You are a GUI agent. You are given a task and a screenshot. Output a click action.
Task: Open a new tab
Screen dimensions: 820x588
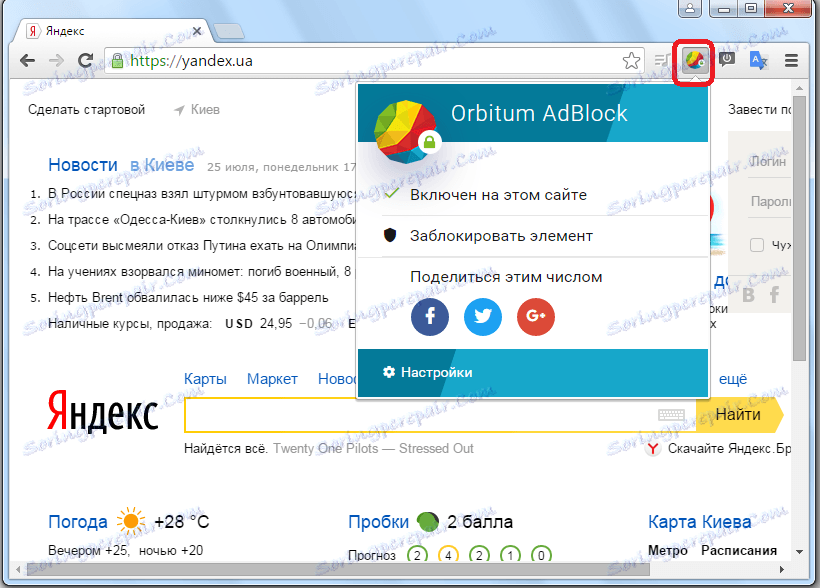[x=229, y=31]
